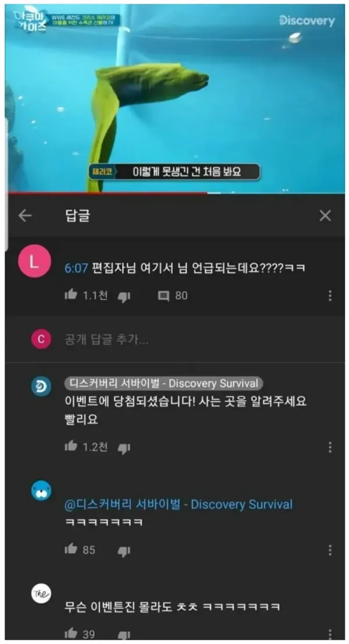The height and width of the screenshot is (644, 349).
Task: View the Discovery Survival channel avatar
Action: pos(41,387)
